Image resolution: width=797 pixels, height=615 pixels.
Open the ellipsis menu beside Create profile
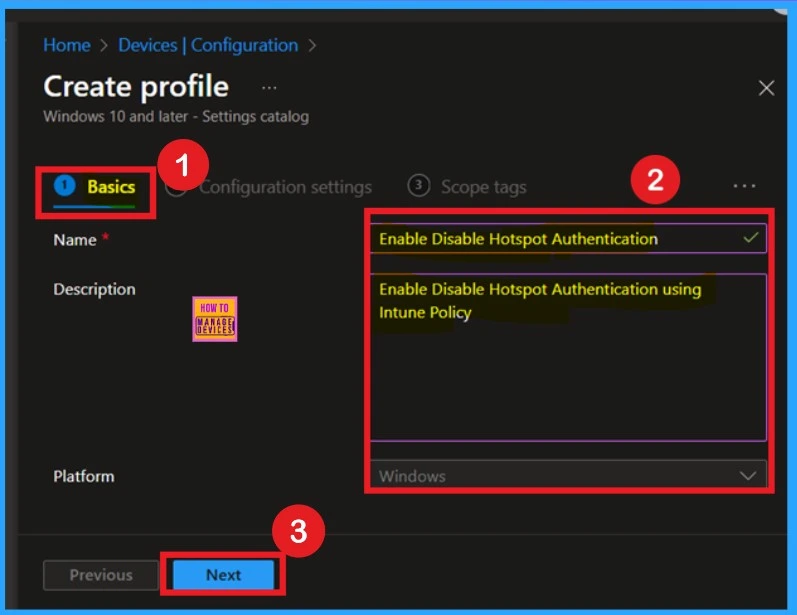pos(269,88)
